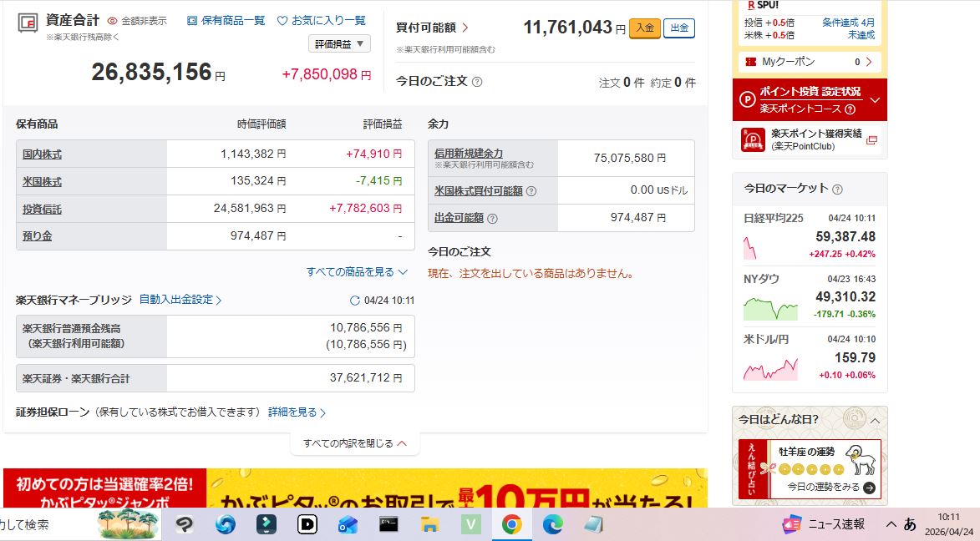This screenshot has width=980, height=541.
Task: Expand the ポイント投資 設定状況 panel
Action: pos(875,100)
